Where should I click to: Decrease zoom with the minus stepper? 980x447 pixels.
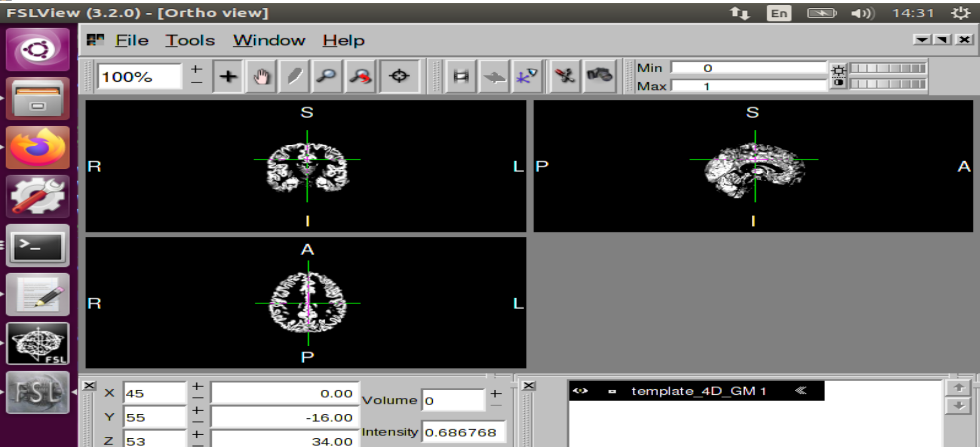pos(196,82)
